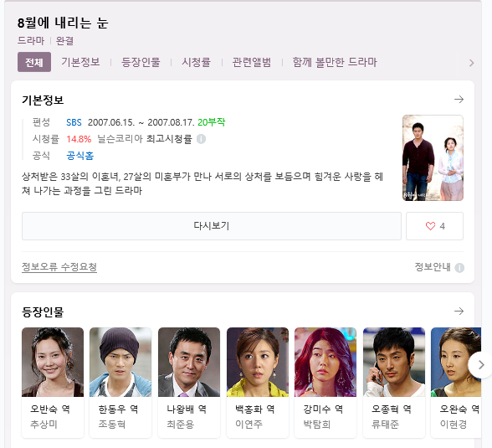This screenshot has height=448, width=492.
Task: Open the 관련앨범 tab
Action: (252, 62)
